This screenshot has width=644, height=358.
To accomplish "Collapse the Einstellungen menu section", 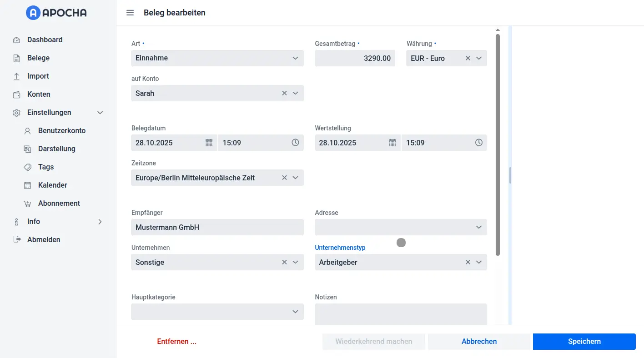I will point(100,113).
